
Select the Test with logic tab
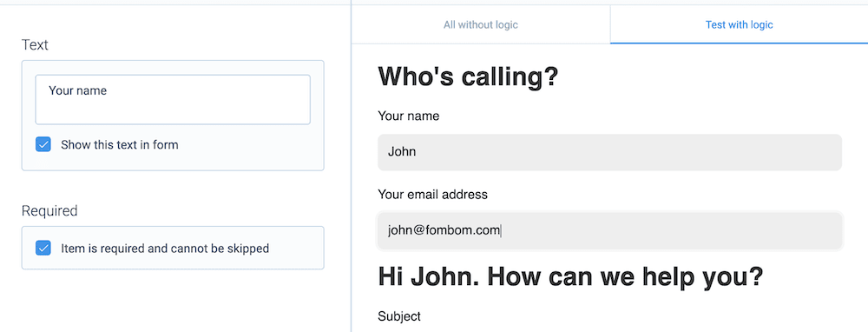[x=739, y=24]
